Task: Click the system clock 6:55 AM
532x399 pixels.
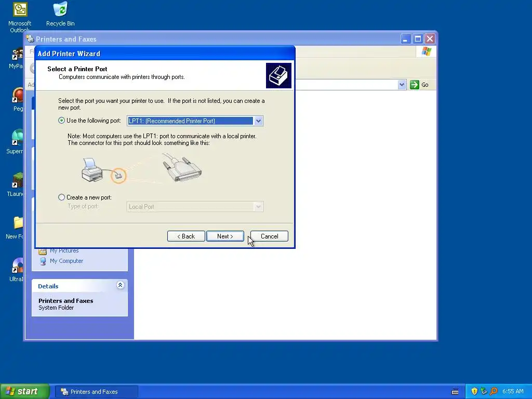Action: pos(513,391)
